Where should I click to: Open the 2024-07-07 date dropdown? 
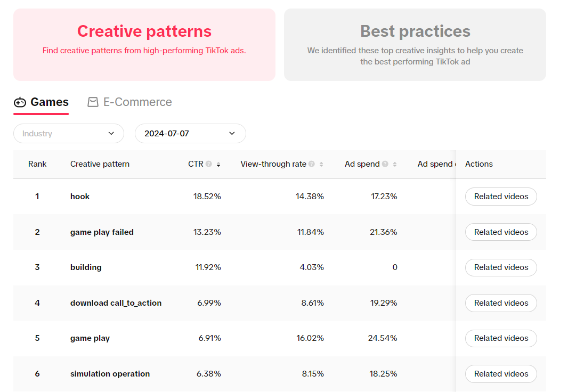point(190,134)
